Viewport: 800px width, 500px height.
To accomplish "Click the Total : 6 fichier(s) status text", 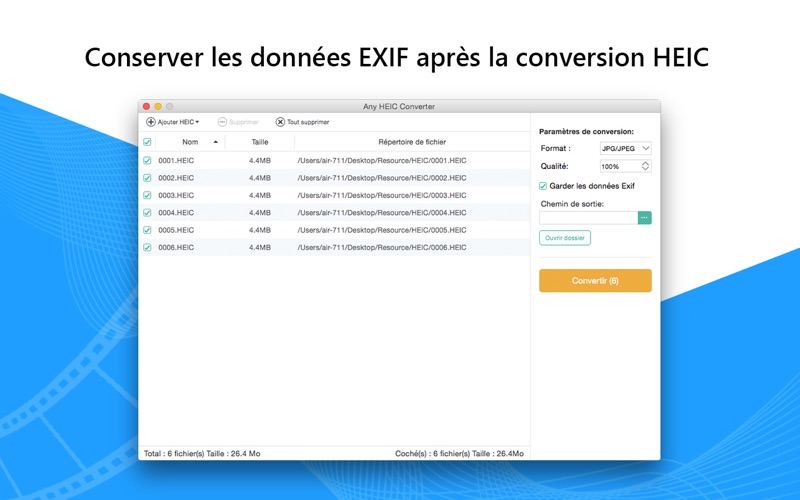I will point(202,453).
